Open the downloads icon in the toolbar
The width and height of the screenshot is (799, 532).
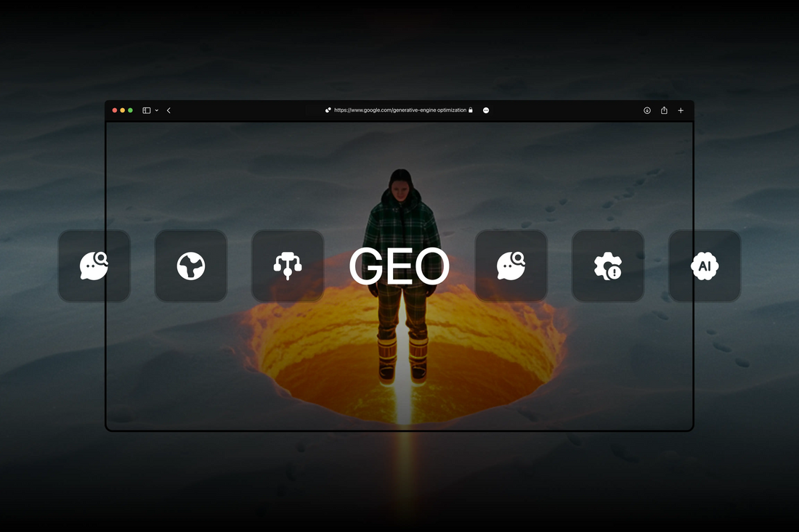click(646, 110)
